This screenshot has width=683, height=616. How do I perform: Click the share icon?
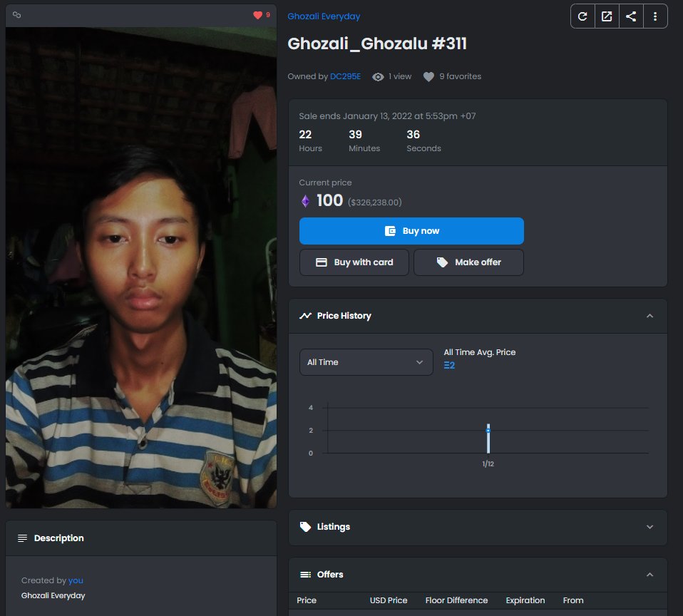click(x=631, y=16)
